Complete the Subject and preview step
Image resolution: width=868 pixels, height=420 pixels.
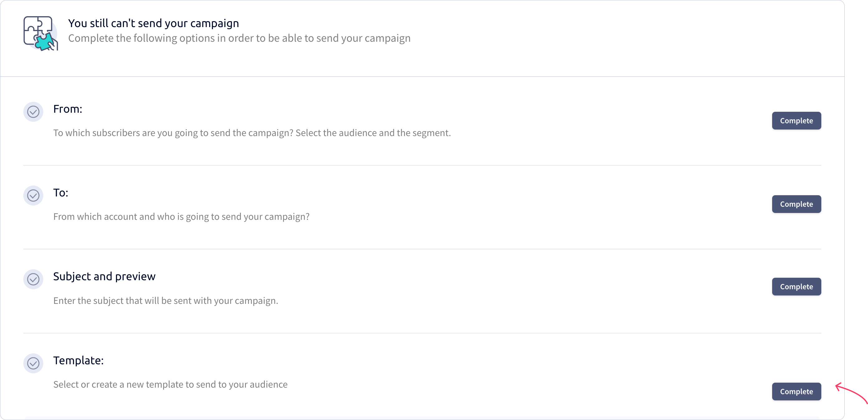[x=796, y=286]
